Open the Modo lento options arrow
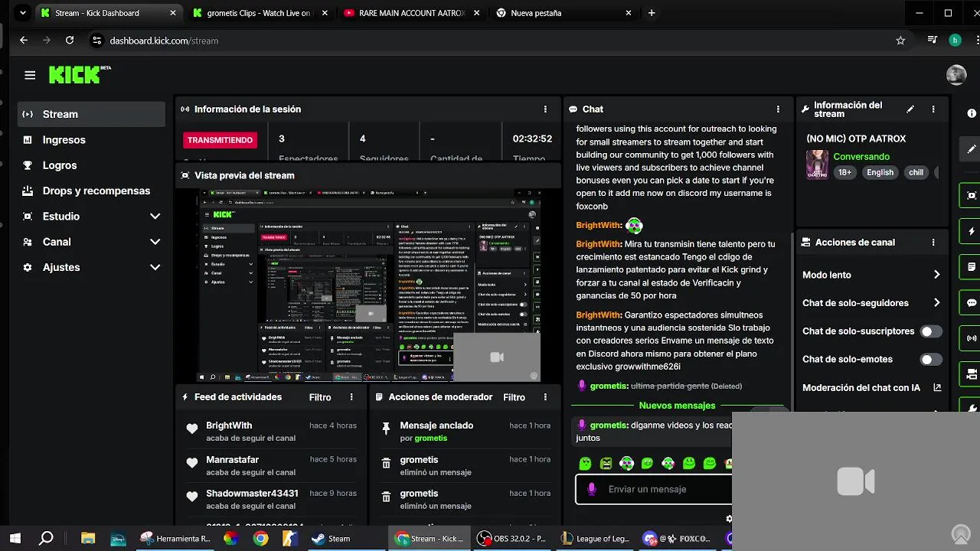Viewport: 980px width, 551px height. tap(936, 275)
